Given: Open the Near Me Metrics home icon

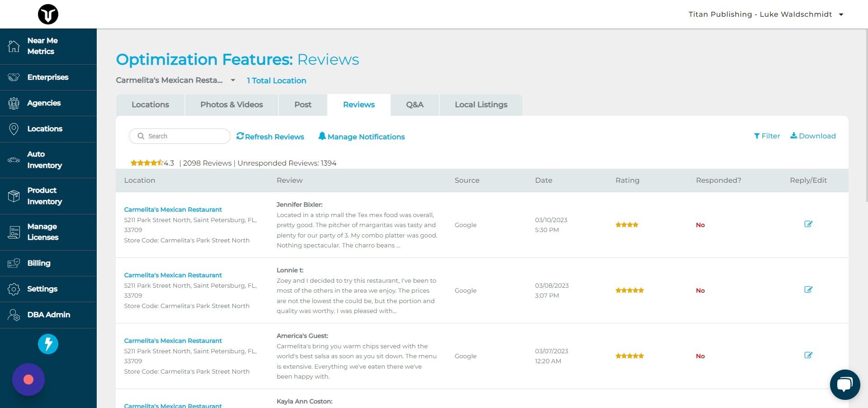Looking at the screenshot, I should pyautogui.click(x=14, y=46).
